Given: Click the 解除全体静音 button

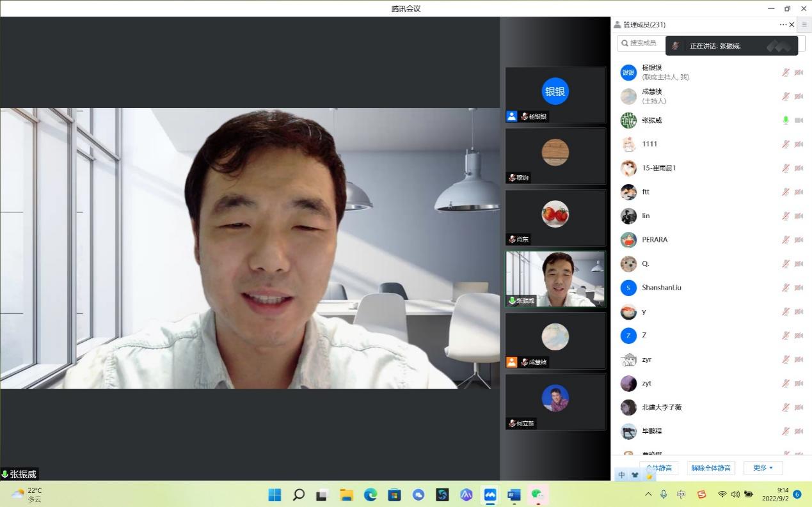Looking at the screenshot, I should [711, 468].
